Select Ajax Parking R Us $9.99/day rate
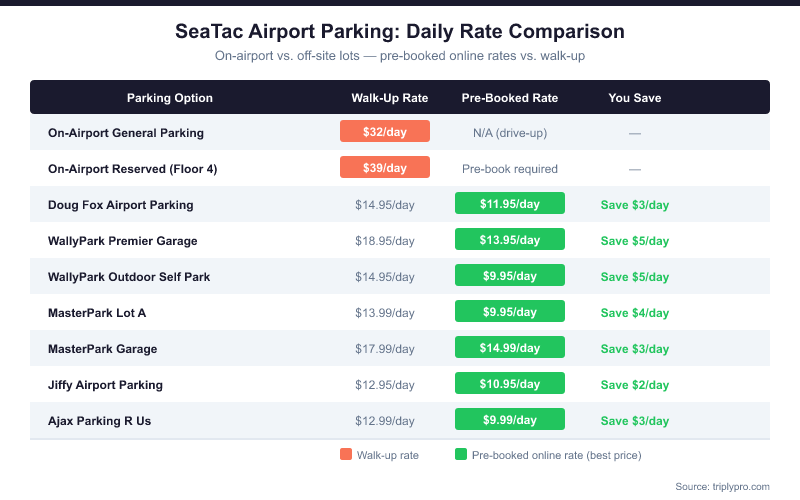The width and height of the screenshot is (800, 500). pyautogui.click(x=510, y=420)
